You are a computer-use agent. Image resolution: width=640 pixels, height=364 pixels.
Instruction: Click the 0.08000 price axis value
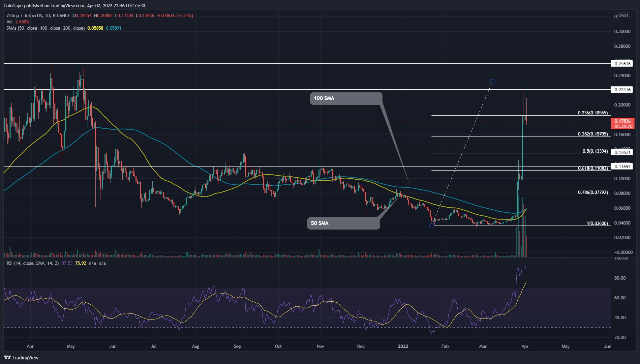click(622, 193)
